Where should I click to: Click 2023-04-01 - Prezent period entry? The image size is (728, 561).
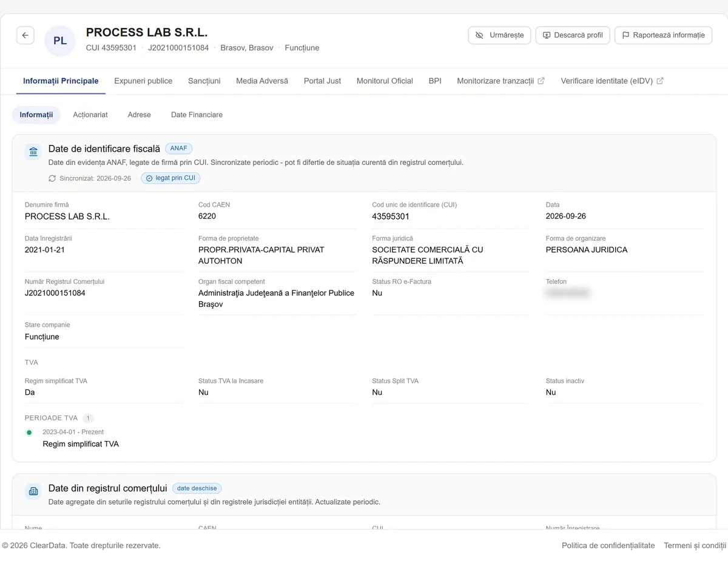click(73, 432)
